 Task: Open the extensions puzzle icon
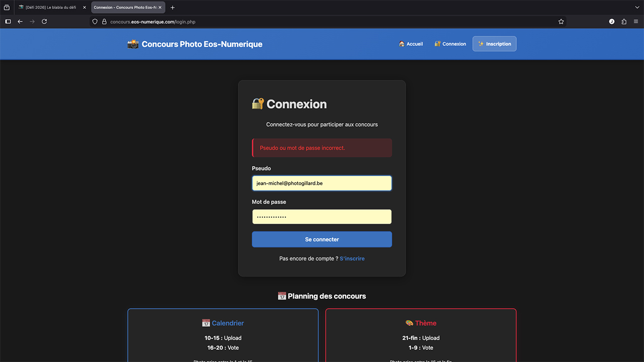pos(624,22)
